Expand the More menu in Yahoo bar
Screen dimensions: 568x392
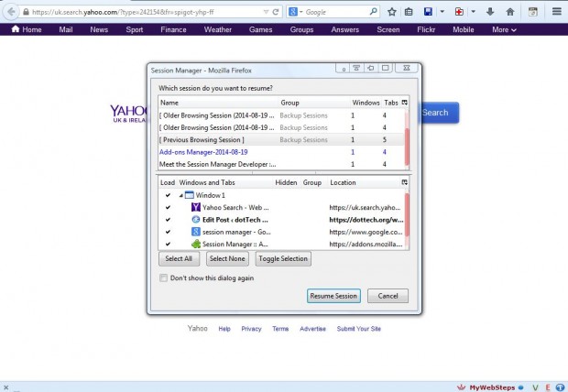coord(504,29)
